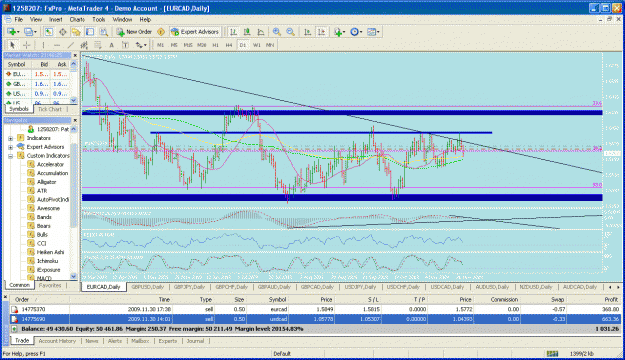Open the templates dropdown
The height and width of the screenshot is (360, 625).
coord(373,32)
